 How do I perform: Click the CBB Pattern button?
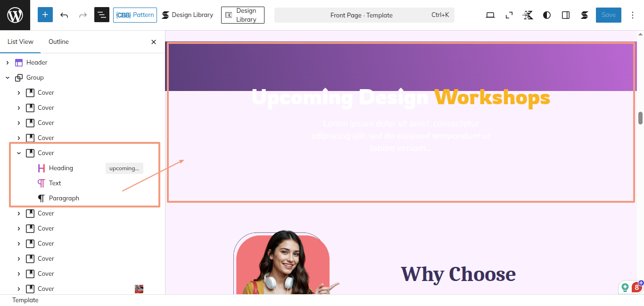[x=135, y=15]
